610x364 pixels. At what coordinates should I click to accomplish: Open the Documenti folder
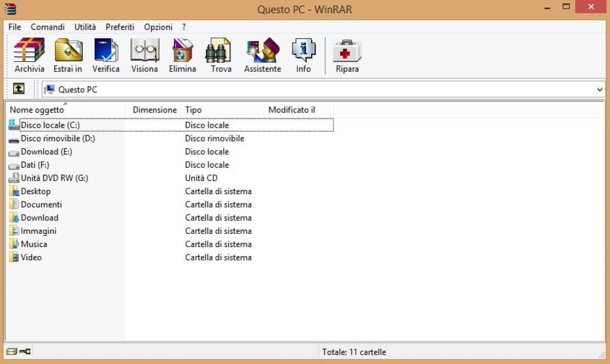pos(40,204)
